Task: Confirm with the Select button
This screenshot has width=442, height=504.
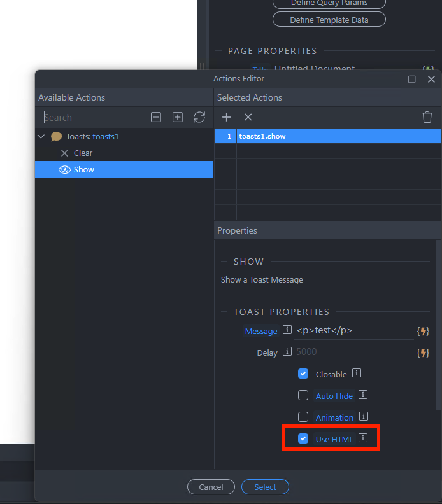Action: [x=265, y=487]
